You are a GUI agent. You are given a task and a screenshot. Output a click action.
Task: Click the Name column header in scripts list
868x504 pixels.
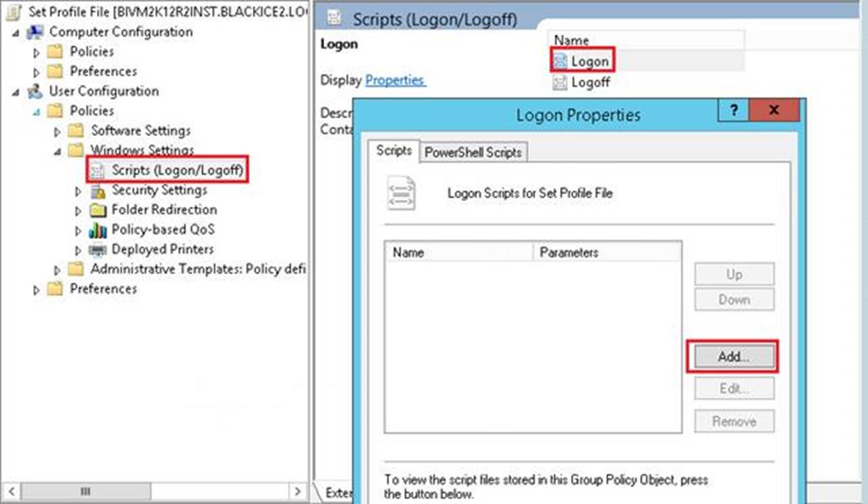pos(459,252)
